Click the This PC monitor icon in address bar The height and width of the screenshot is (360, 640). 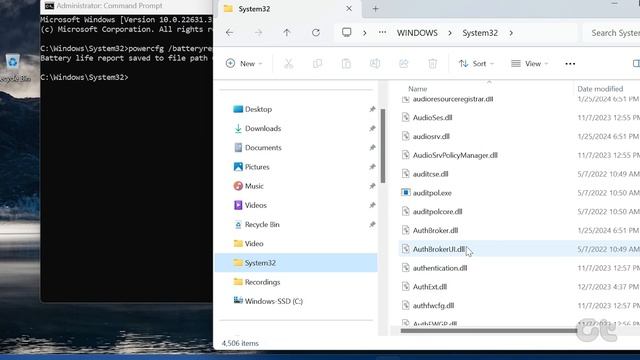click(347, 32)
